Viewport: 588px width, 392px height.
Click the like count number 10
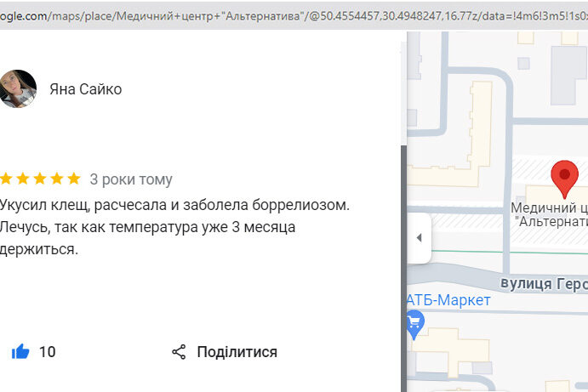[x=48, y=352]
